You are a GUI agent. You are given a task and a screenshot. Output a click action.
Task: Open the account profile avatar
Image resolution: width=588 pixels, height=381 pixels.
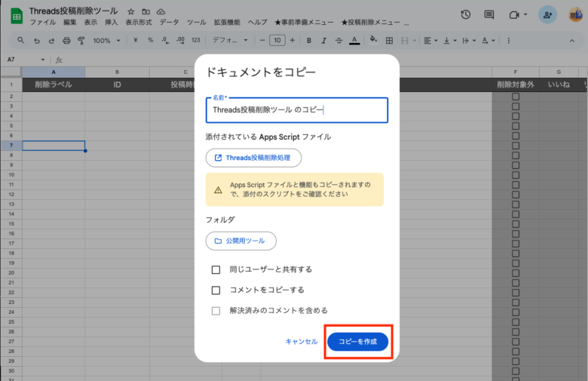tap(576, 14)
